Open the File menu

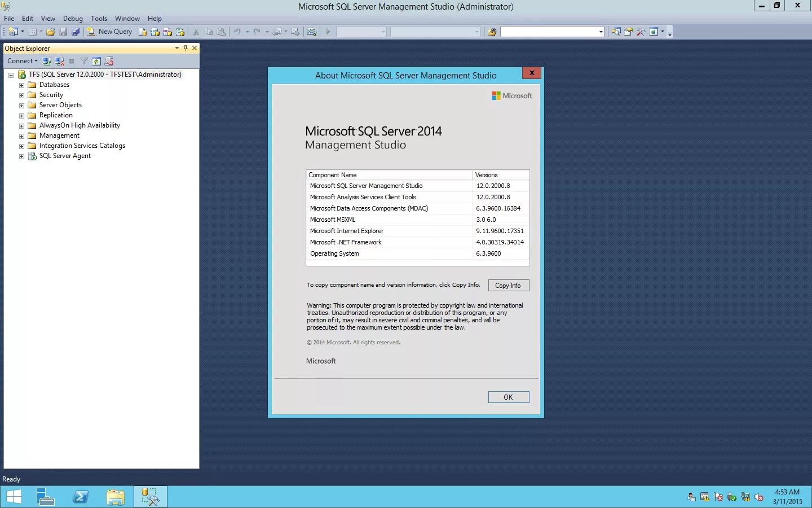tap(9, 18)
